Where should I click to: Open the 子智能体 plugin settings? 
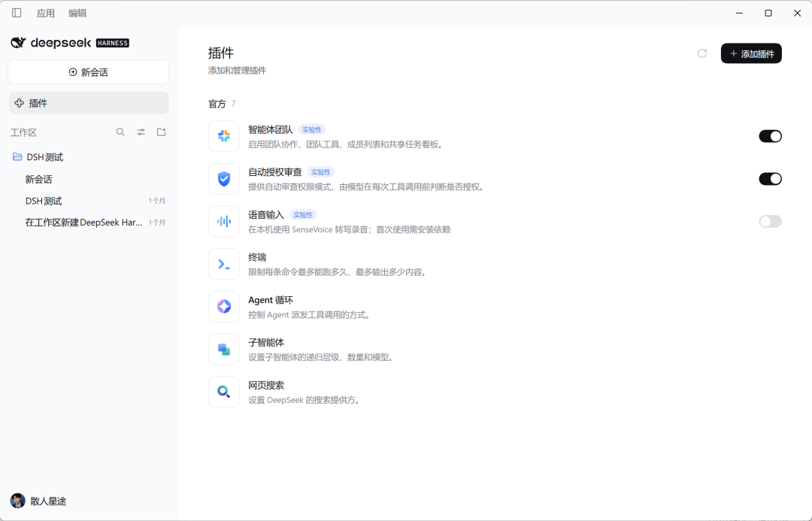coord(495,350)
